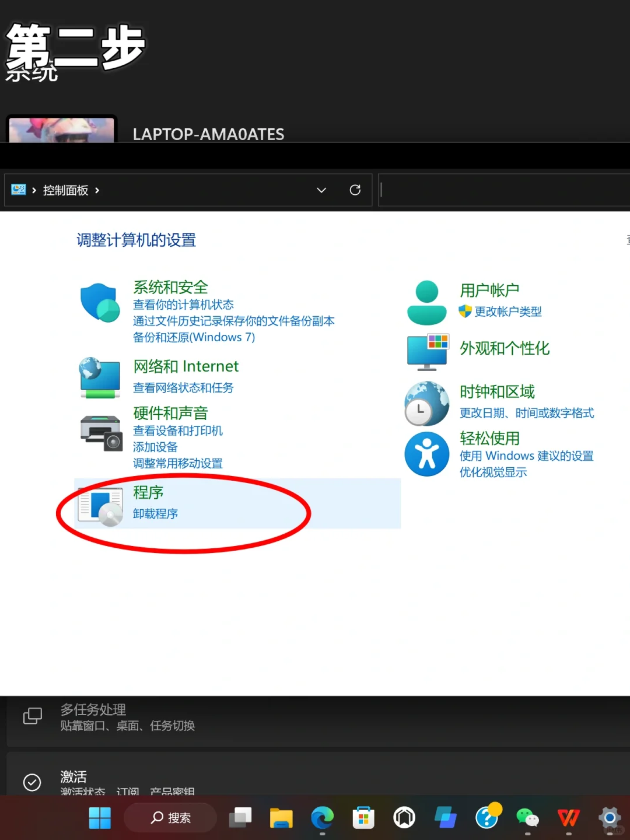630x840 pixels.
Task: Open User Accounts via its person icon
Action: point(426,302)
